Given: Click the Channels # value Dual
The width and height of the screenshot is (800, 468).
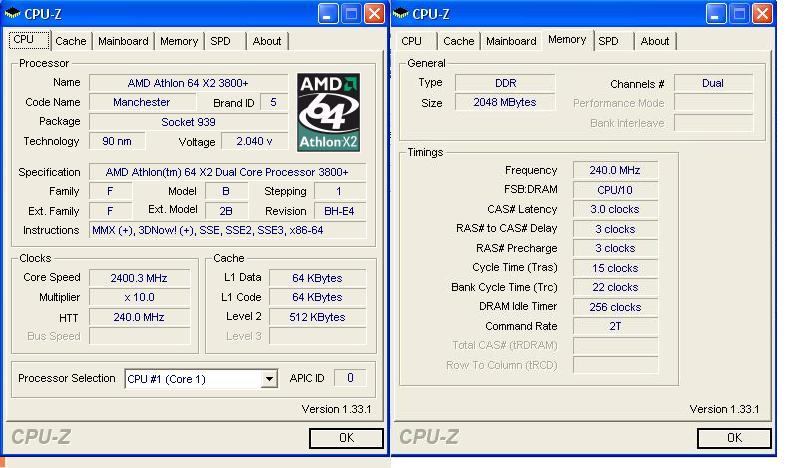Looking at the screenshot, I should coord(713,83).
